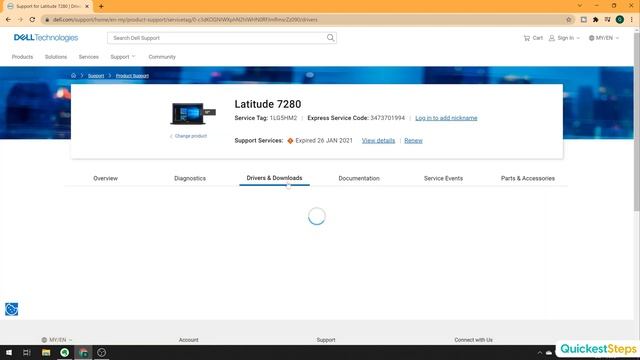Click the browser back arrow
The width and height of the screenshot is (640, 360).
click(x=9, y=19)
